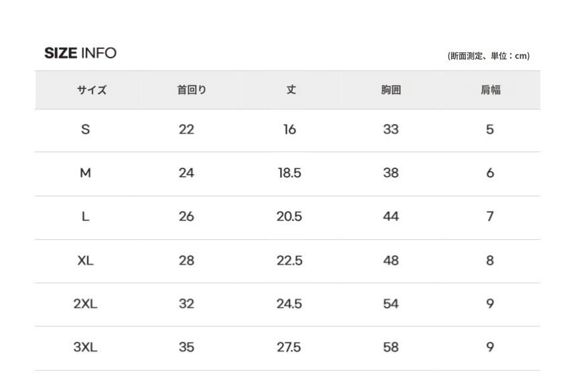Screen dimensions: 575x392
Task: Select the 2XL size row label
Action: pyautogui.click(x=85, y=304)
